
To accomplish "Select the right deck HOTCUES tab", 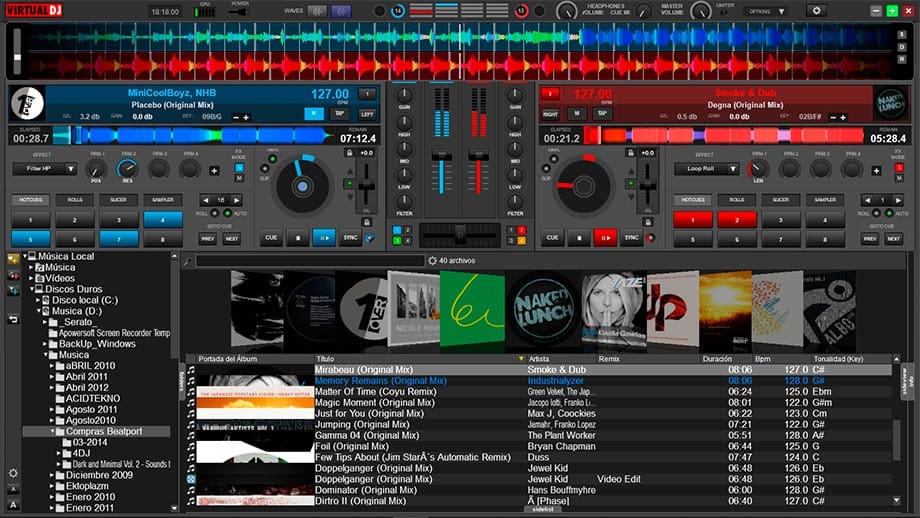I will [692, 200].
